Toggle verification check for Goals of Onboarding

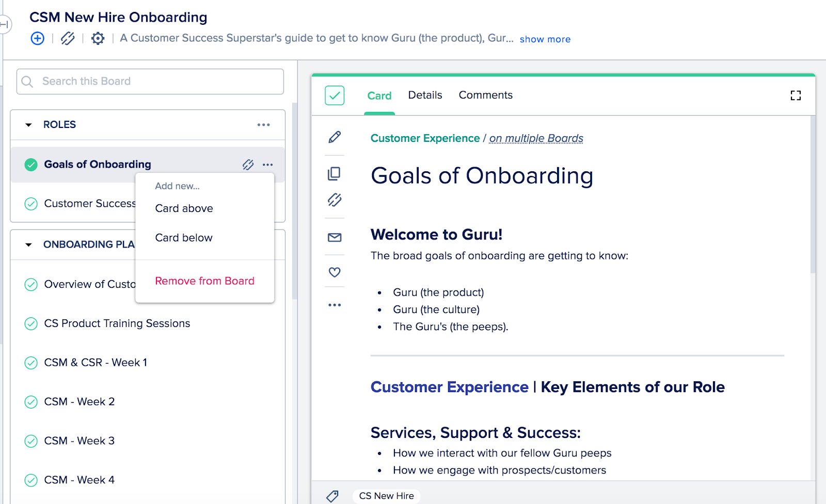[x=31, y=165]
